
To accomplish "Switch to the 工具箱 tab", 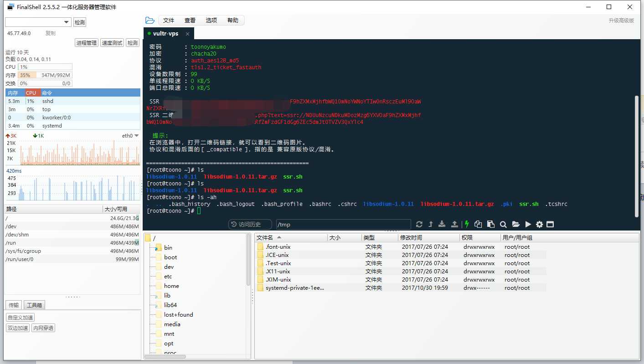I will [34, 305].
